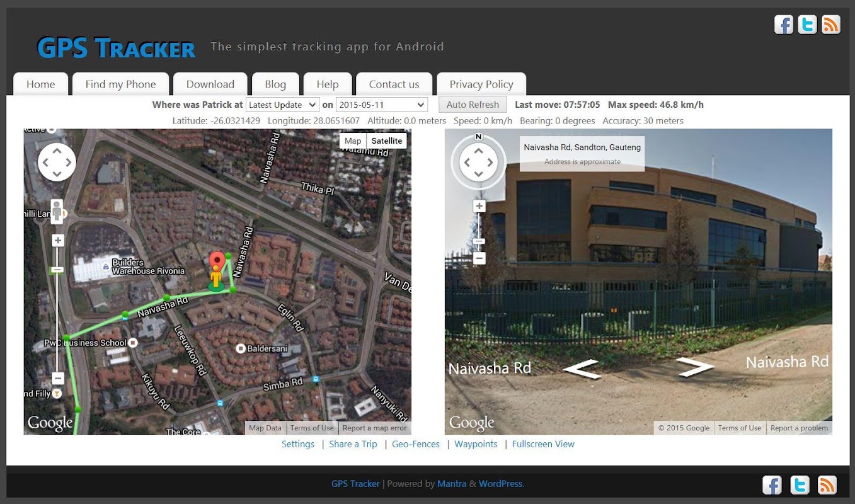Screen dimensions: 855x504
Task: Click the Share a Trip link
Action: [353, 444]
